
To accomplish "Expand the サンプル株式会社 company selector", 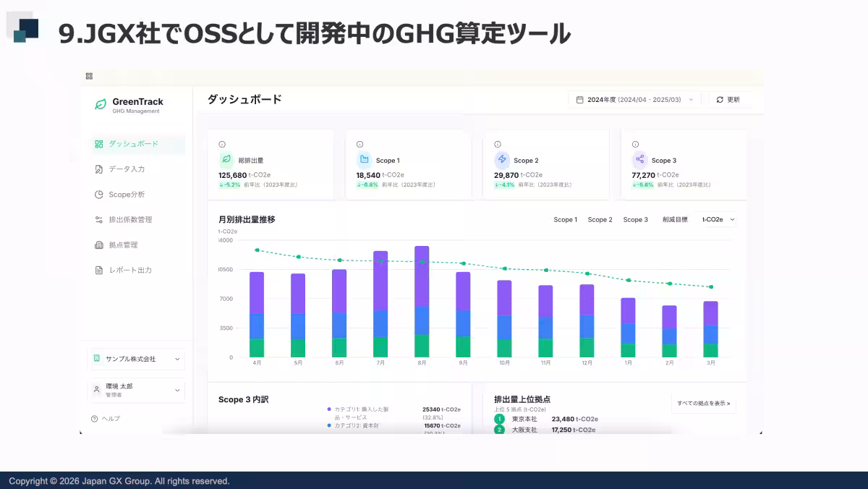I will [x=136, y=359].
